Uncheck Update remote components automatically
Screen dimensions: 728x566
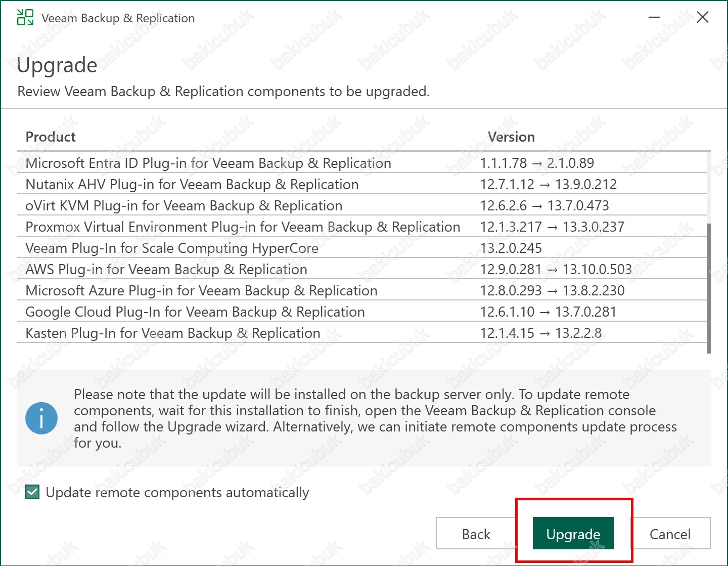(x=33, y=492)
